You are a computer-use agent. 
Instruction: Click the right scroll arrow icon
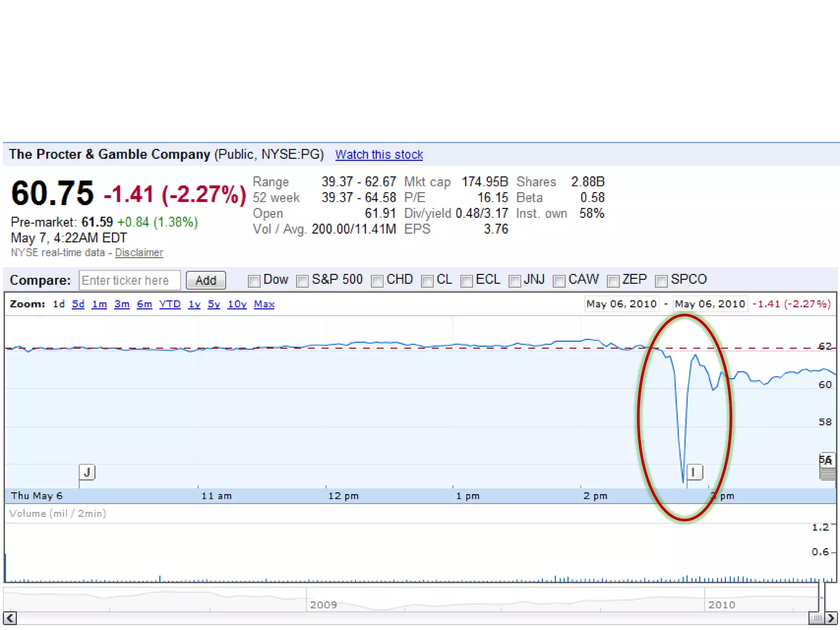pos(831,618)
